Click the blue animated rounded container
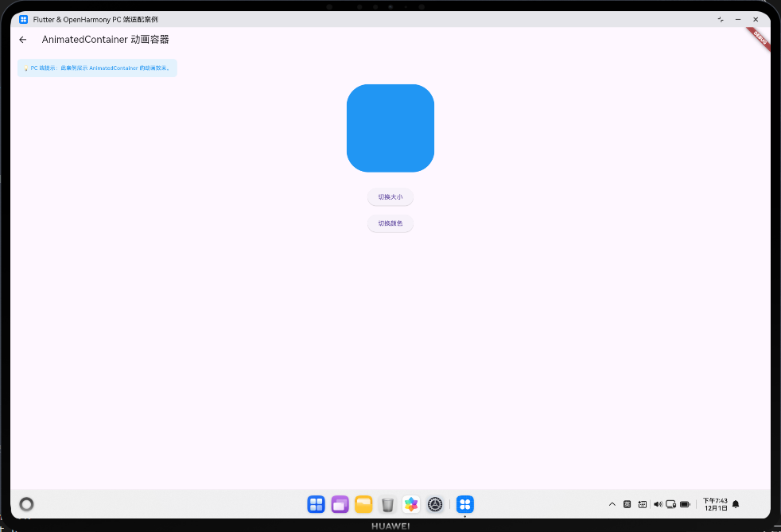 click(390, 128)
